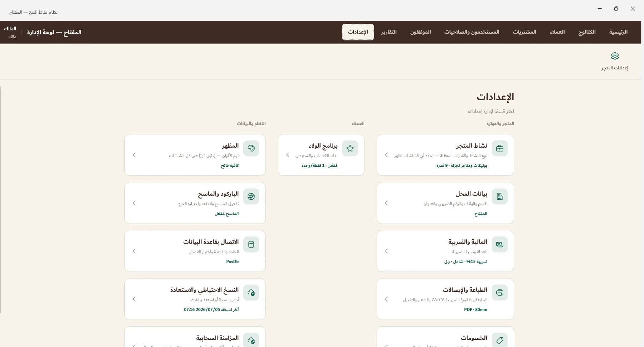Open الباركود والماسح settings title
The height and width of the screenshot is (347, 644).
(x=218, y=194)
